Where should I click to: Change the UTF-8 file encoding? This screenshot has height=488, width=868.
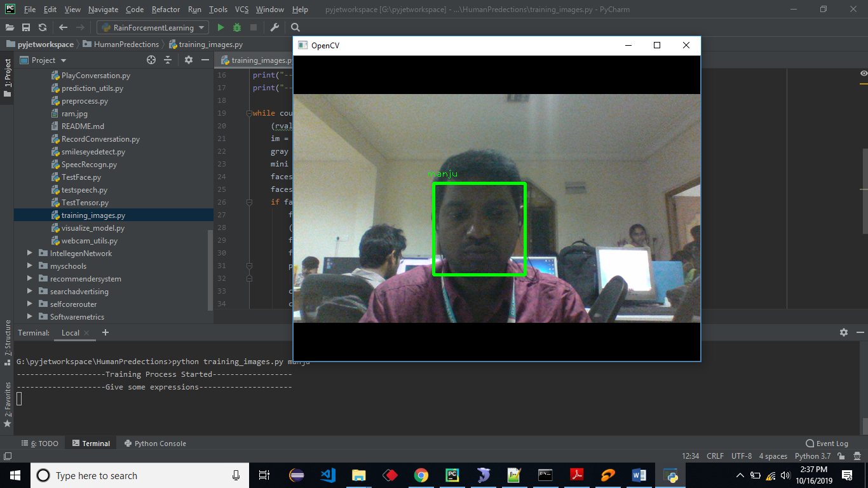[x=742, y=456]
